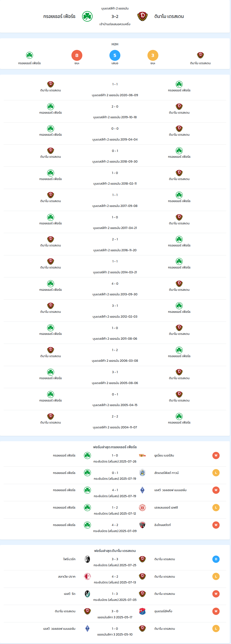Click the yellow 3 wins H2H badge
Screen dimensions: 231x644
pyautogui.click(x=153, y=55)
